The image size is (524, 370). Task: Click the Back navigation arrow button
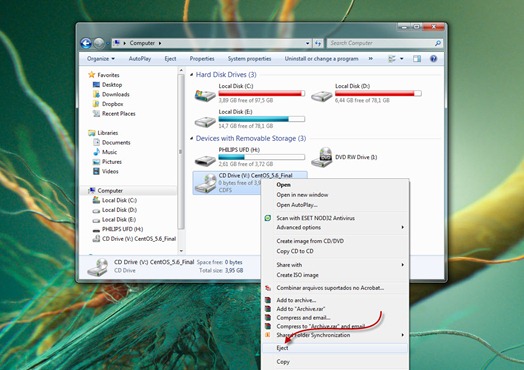click(x=86, y=43)
